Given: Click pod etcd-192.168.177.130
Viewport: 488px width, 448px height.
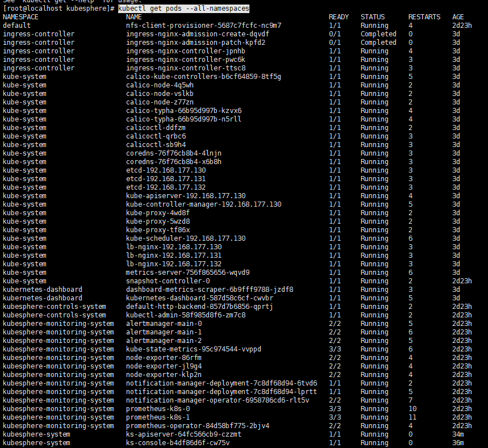Looking at the screenshot, I should pos(165,170).
